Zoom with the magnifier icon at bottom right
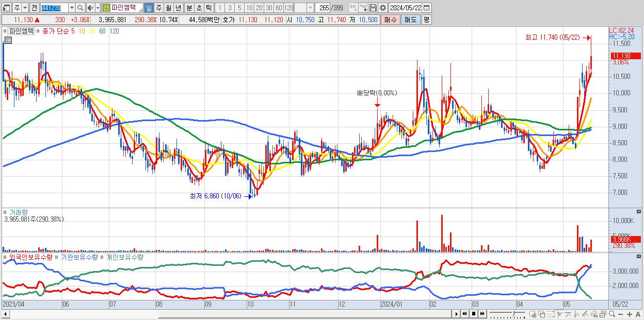The image size is (644, 320). pyautogui.click(x=611, y=314)
